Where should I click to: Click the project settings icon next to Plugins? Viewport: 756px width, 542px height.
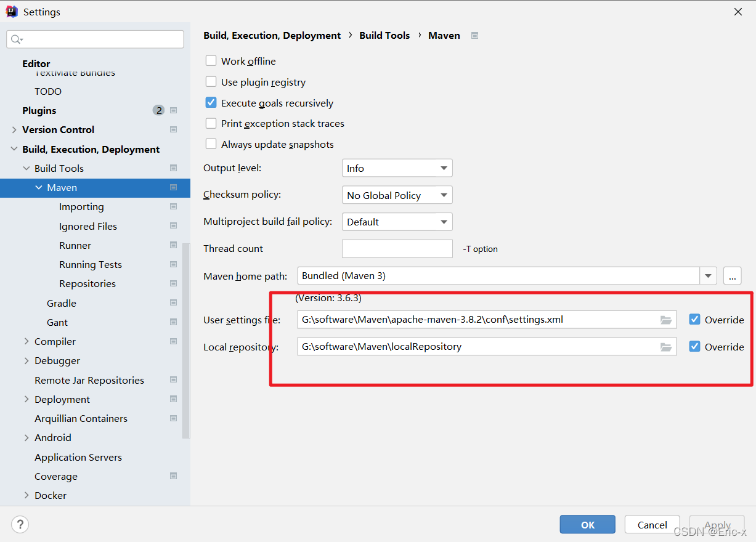173,110
